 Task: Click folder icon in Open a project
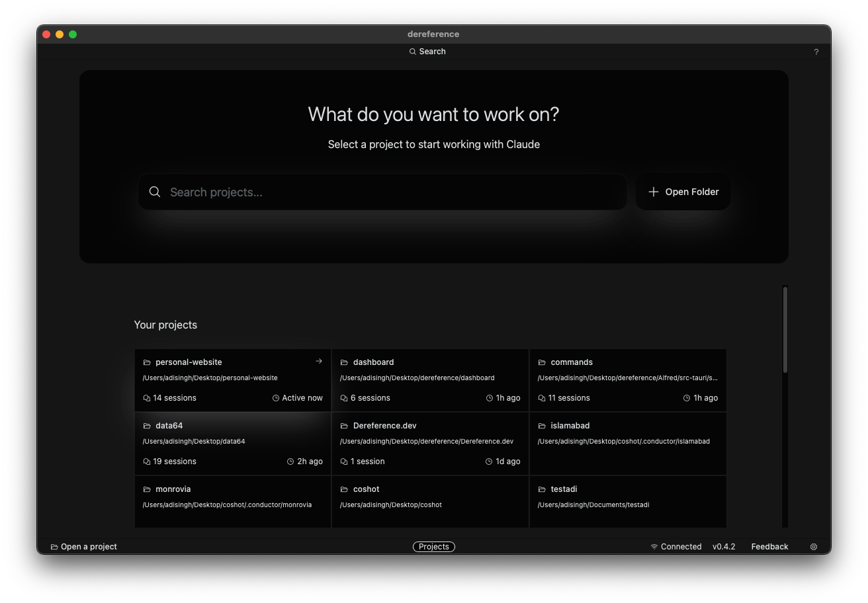(x=54, y=547)
